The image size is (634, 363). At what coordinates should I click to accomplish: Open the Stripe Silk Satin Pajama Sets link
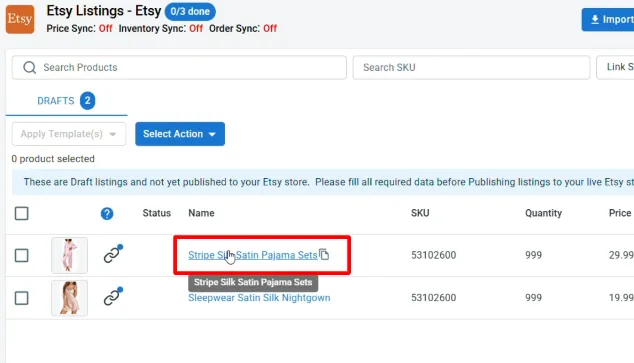pos(252,255)
